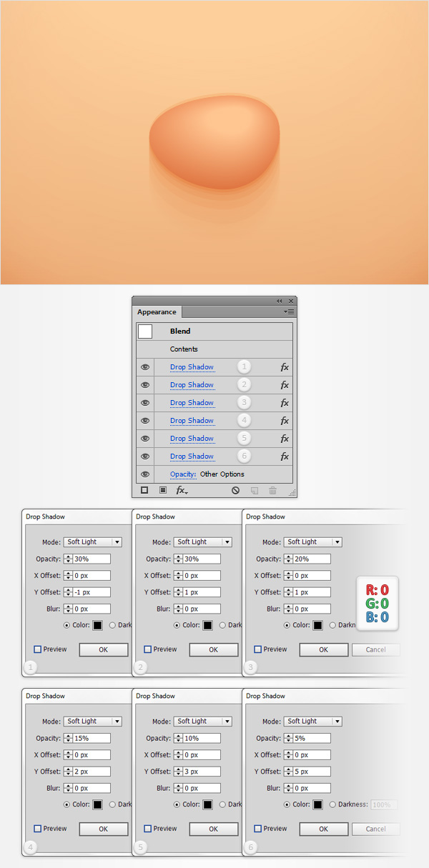Enable Preview in the 20% opacity dialog
This screenshot has height=868, width=429.
[257, 649]
